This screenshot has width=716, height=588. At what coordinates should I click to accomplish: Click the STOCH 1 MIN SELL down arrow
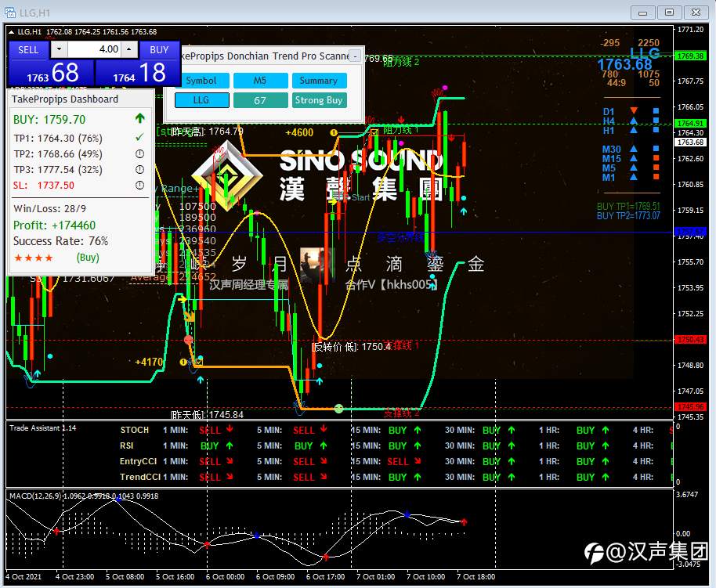click(230, 429)
